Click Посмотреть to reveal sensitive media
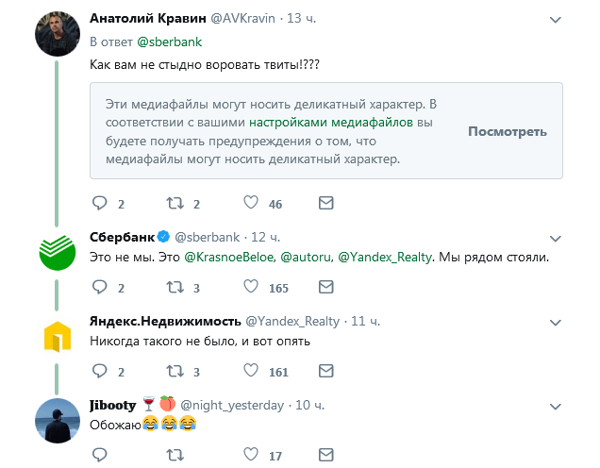Viewport: 600px width, 468px height. click(x=506, y=131)
